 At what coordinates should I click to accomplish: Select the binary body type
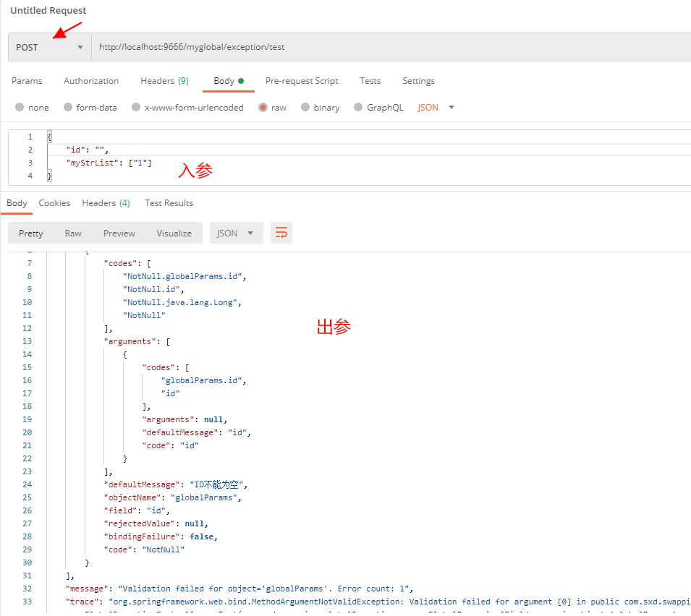321,108
